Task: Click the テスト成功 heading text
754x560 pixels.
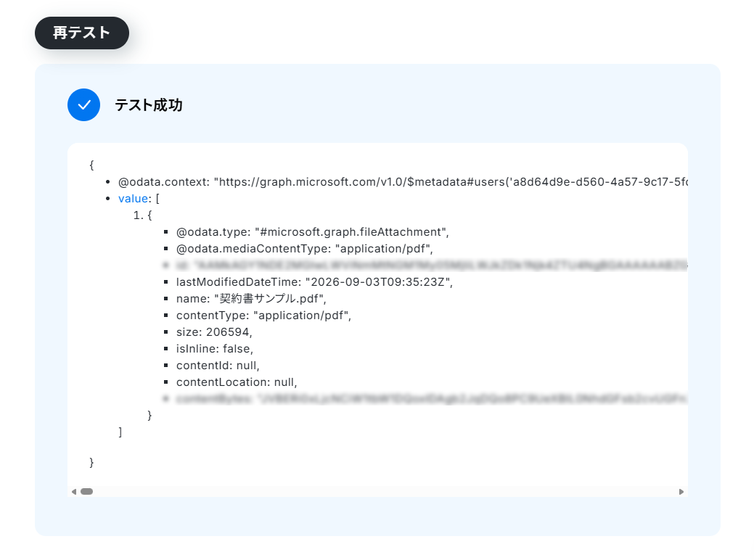Action: coord(149,104)
